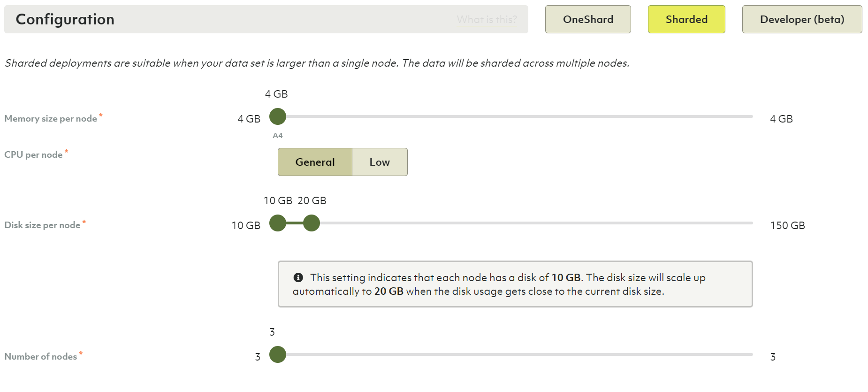Click the 10 GB disk size handle
Image resolution: width=868 pixels, height=392 pixels.
[278, 223]
